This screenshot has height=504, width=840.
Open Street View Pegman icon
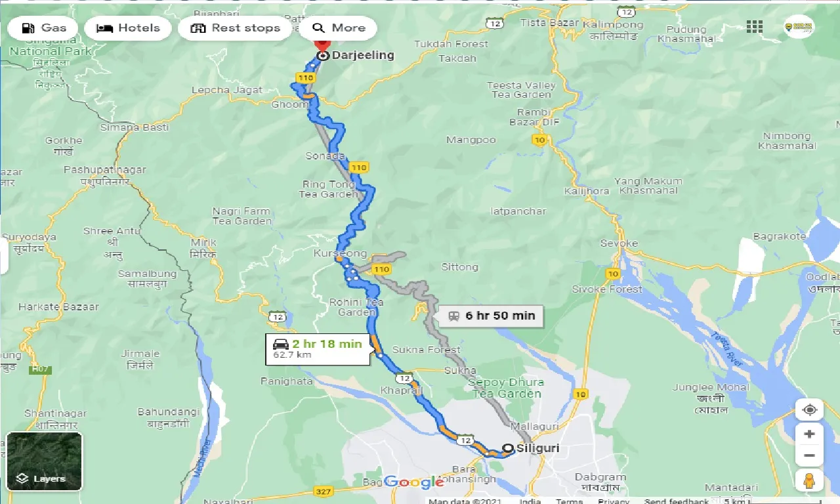pyautogui.click(x=809, y=480)
